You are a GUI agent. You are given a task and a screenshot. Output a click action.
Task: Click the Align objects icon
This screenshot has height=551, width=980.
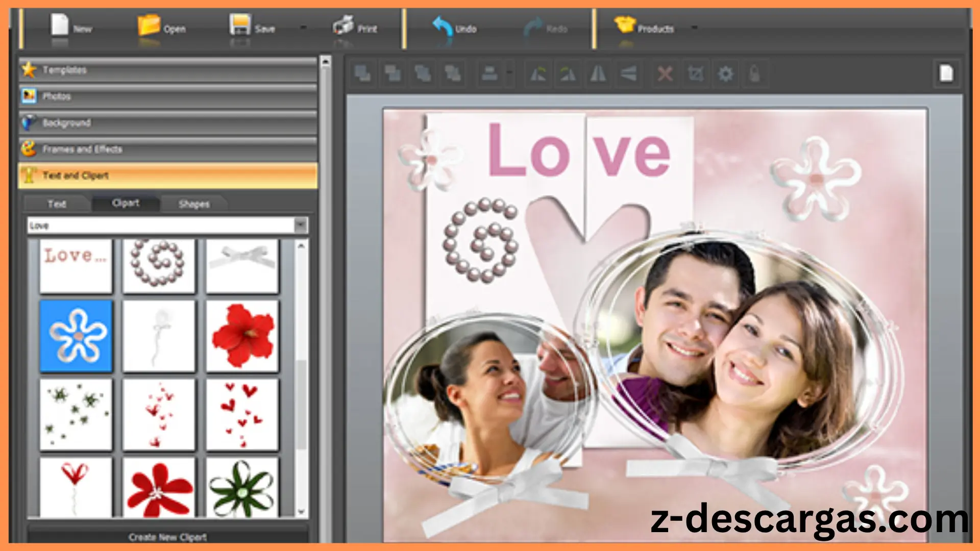tap(489, 74)
